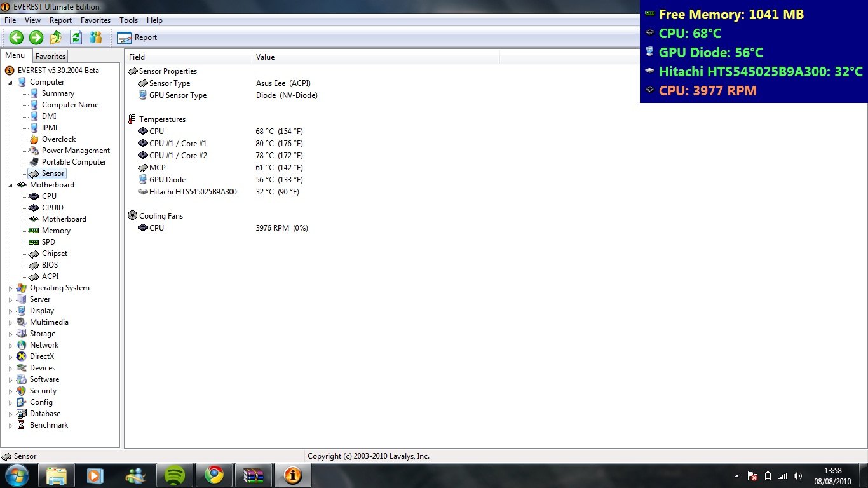Expand the Database branch
The height and width of the screenshot is (488, 868).
(10, 414)
